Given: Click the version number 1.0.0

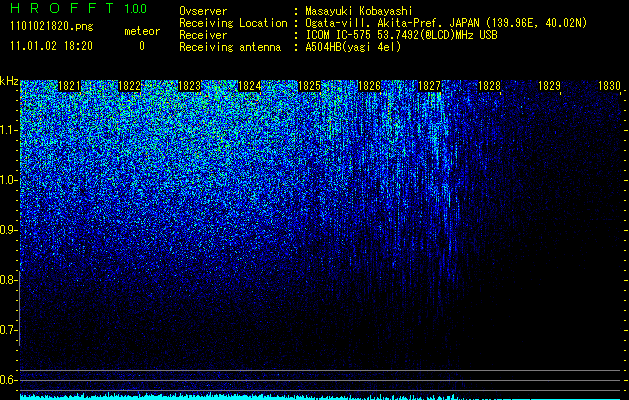Looking at the screenshot, I should [x=136, y=9].
